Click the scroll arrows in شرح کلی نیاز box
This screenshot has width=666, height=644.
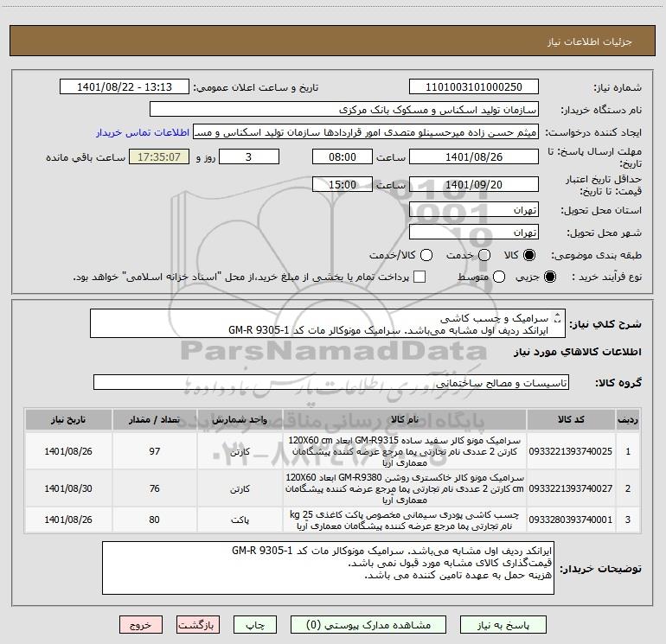coord(558,317)
